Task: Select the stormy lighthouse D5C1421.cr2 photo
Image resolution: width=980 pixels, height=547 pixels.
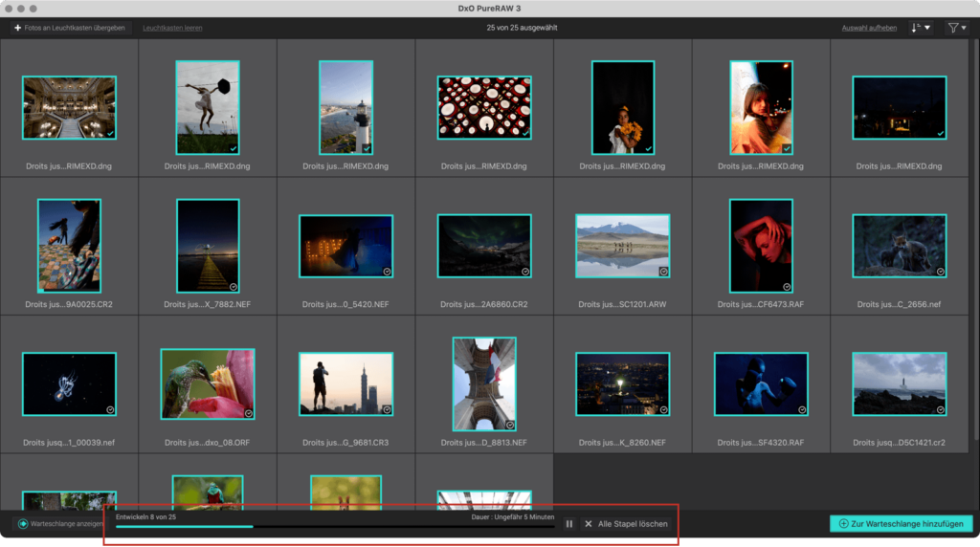Action: pos(900,384)
